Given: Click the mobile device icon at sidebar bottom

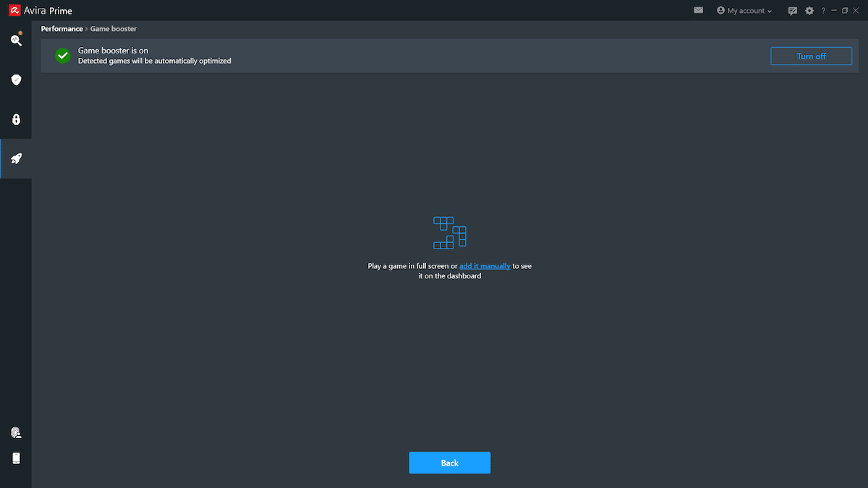Looking at the screenshot, I should 16,458.
